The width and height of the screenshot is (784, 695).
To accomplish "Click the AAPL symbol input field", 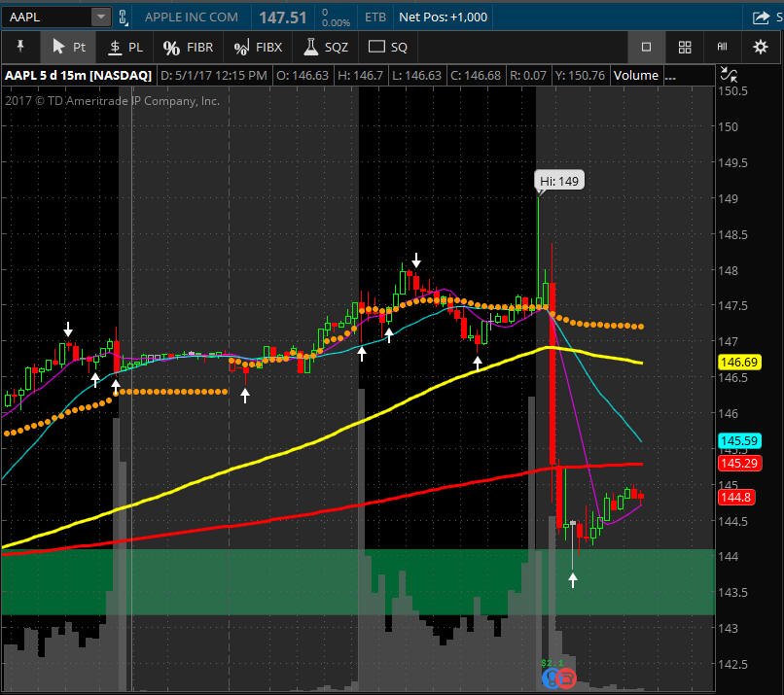I will click(48, 17).
